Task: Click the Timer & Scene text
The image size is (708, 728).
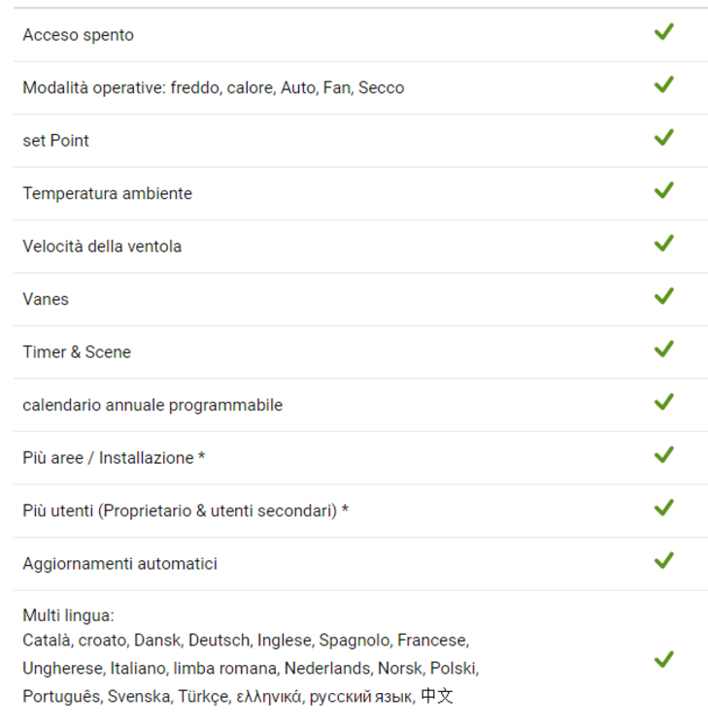Action: (x=77, y=352)
